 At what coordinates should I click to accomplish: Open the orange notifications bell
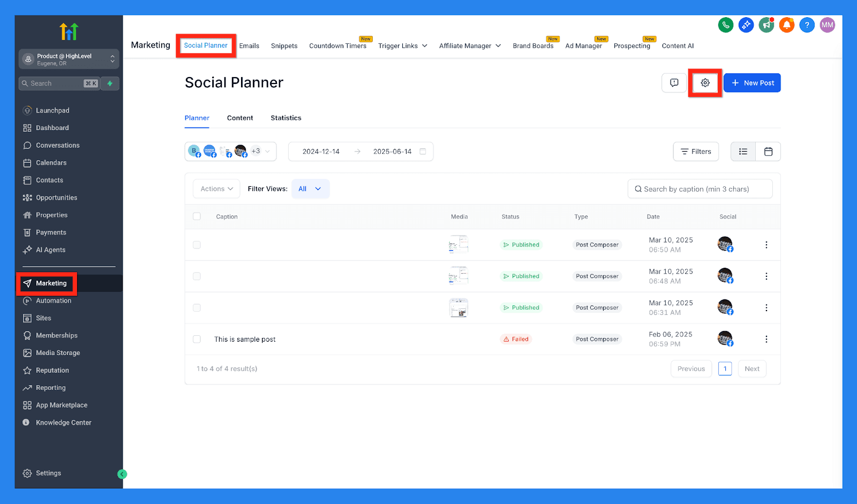point(787,25)
